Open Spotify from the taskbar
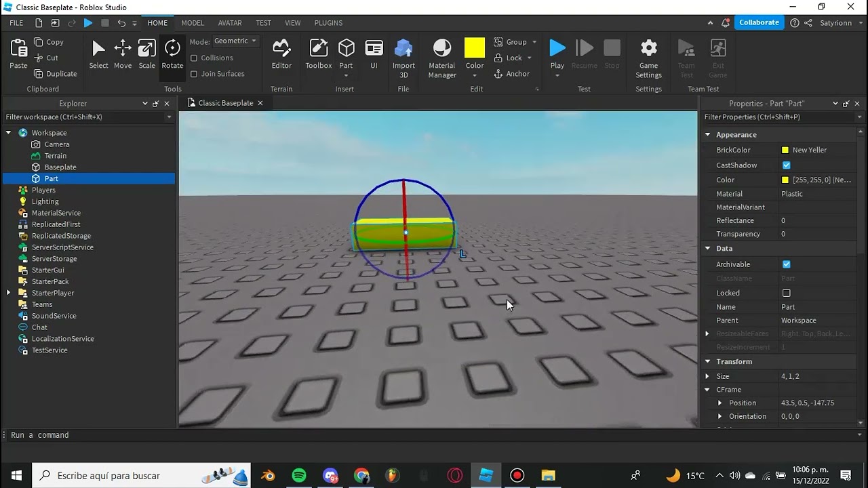The width and height of the screenshot is (868, 488). pos(299,476)
